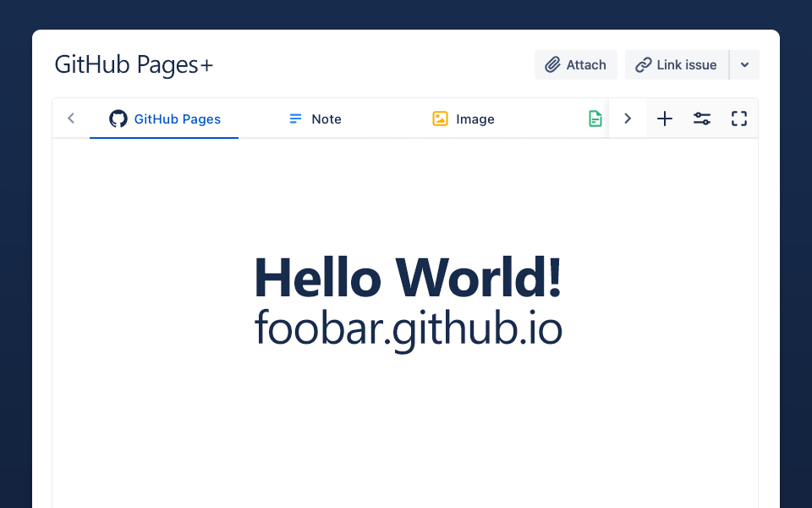Expand the dropdown next to Link issue
The image size is (812, 508).
744,65
